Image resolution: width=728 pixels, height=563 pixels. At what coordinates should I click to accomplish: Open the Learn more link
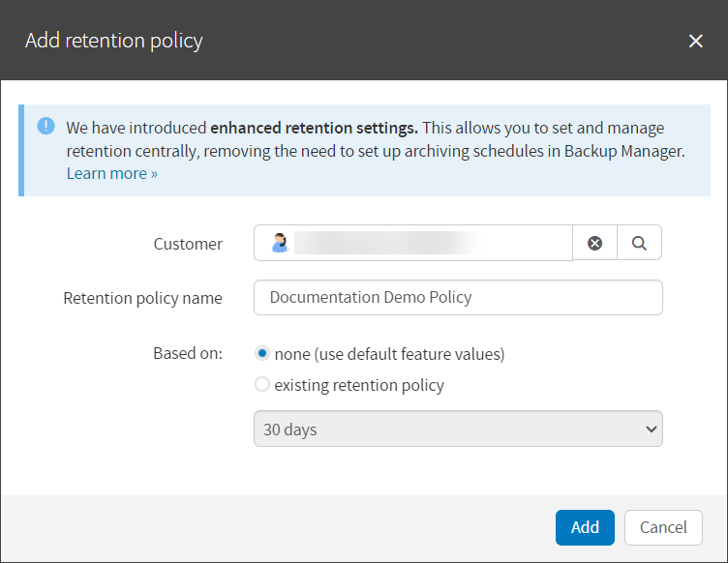pyautogui.click(x=111, y=174)
